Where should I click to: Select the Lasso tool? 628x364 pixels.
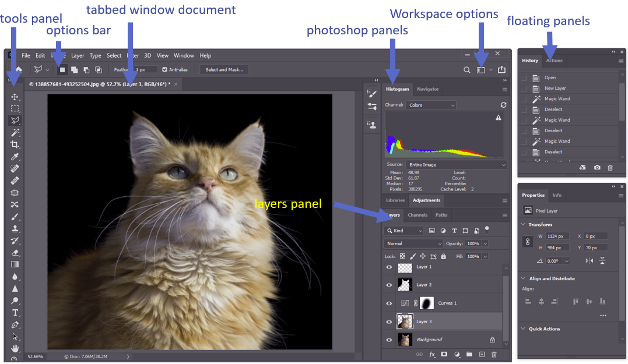(x=15, y=119)
